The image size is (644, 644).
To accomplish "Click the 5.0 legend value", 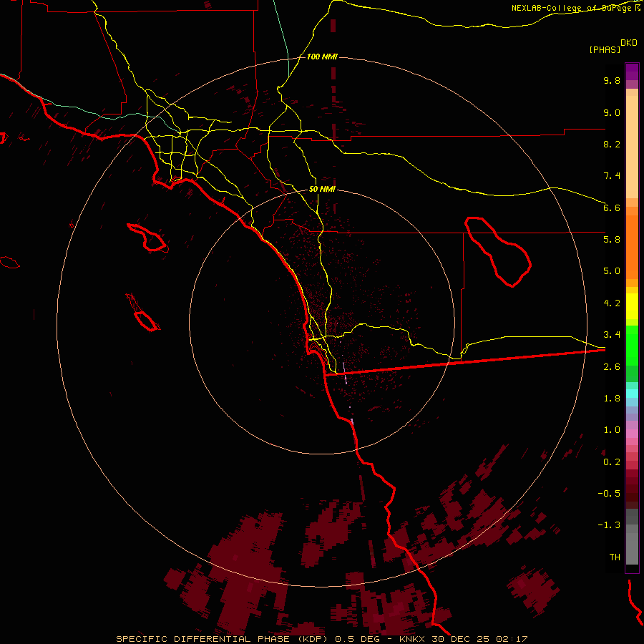I will pos(612,271).
